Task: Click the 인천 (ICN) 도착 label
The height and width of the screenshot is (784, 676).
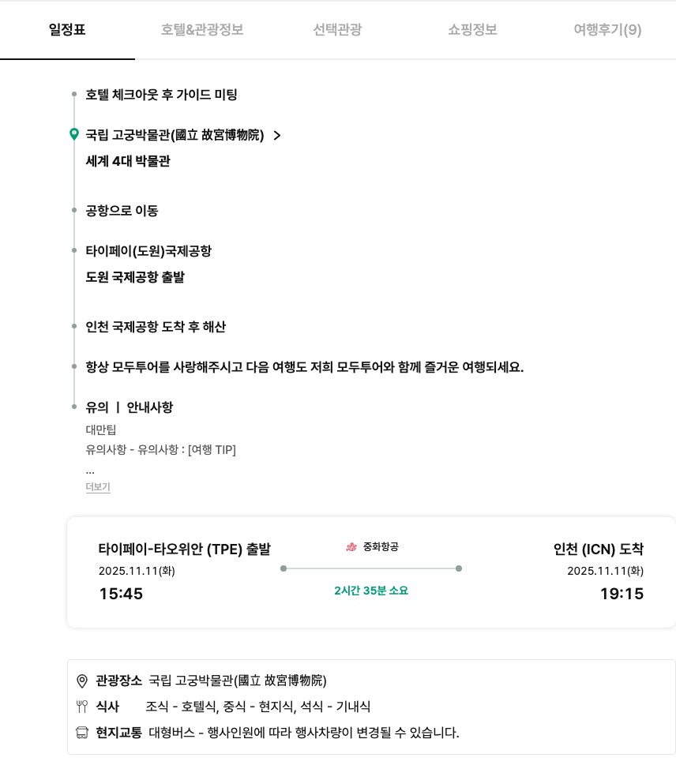Action: tap(598, 550)
